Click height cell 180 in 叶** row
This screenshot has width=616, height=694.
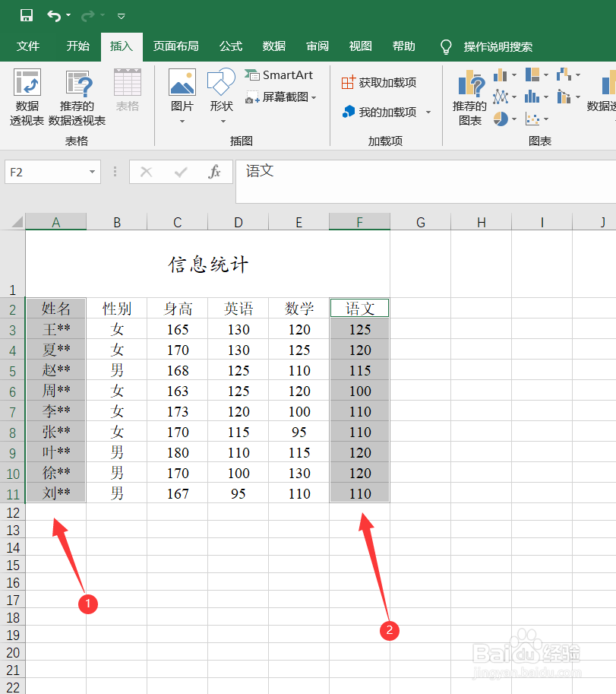tap(177, 452)
